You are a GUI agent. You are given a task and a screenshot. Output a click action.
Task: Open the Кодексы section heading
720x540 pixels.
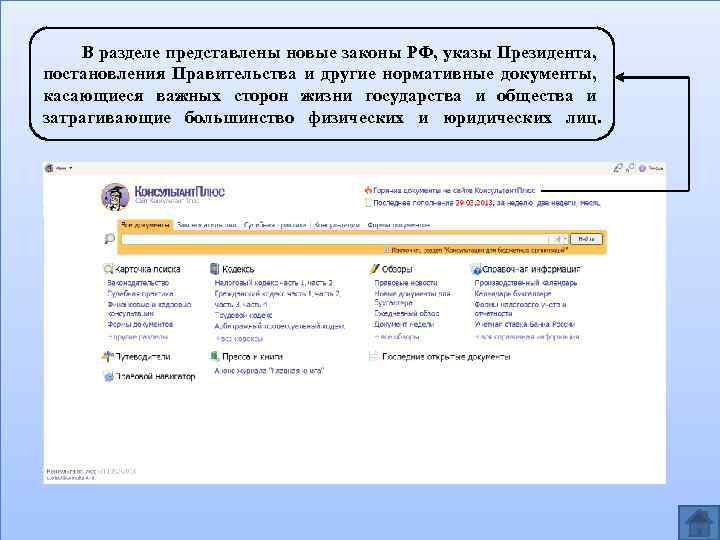pos(238,269)
